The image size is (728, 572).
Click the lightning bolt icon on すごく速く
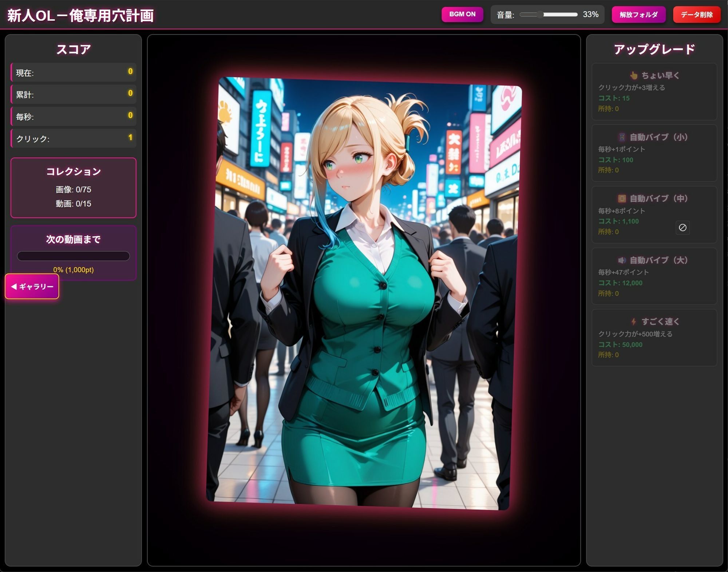[x=634, y=321]
